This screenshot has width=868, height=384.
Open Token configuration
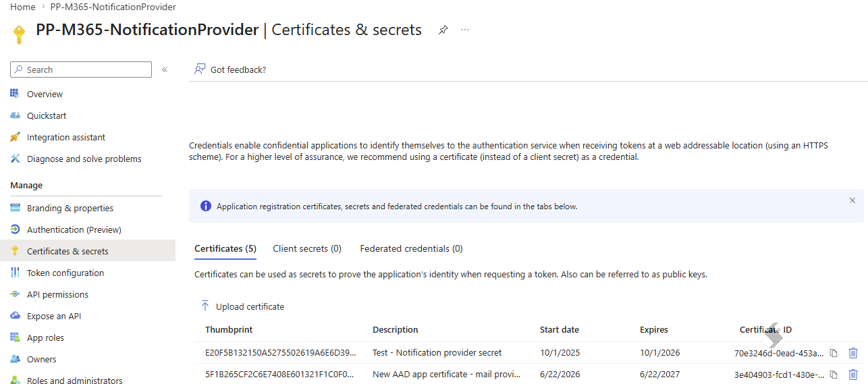(65, 273)
